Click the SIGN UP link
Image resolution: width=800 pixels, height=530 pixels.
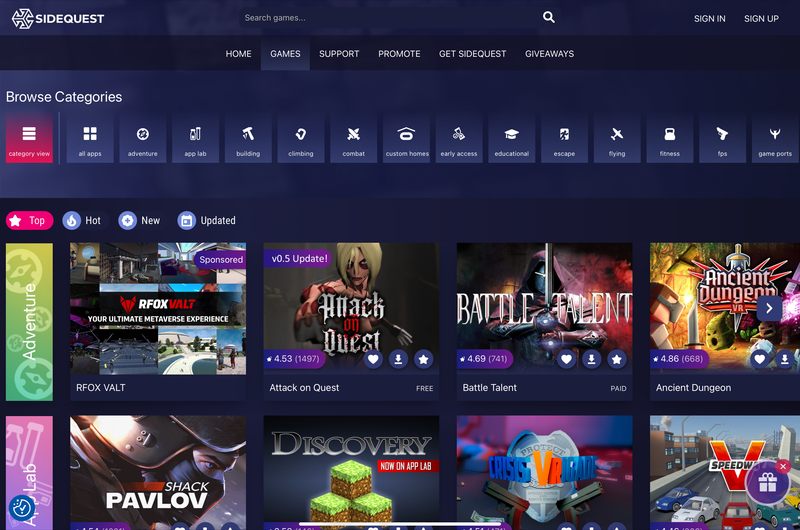(761, 19)
